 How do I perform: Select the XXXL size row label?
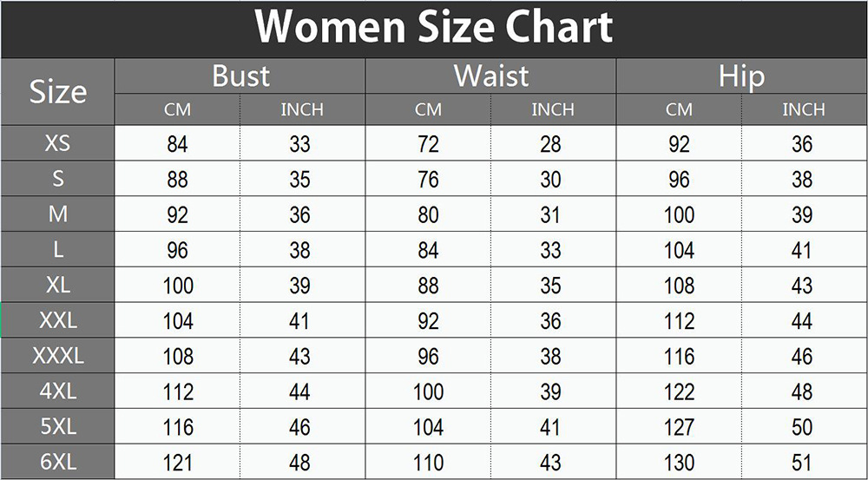pyautogui.click(x=57, y=356)
